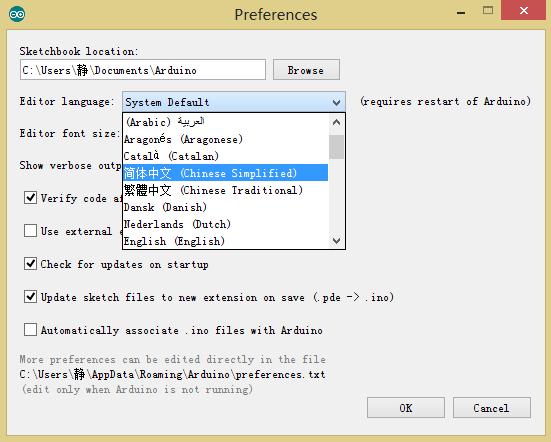Click the language list scroll down arrow
This screenshot has height=442, width=551.
pyautogui.click(x=336, y=241)
